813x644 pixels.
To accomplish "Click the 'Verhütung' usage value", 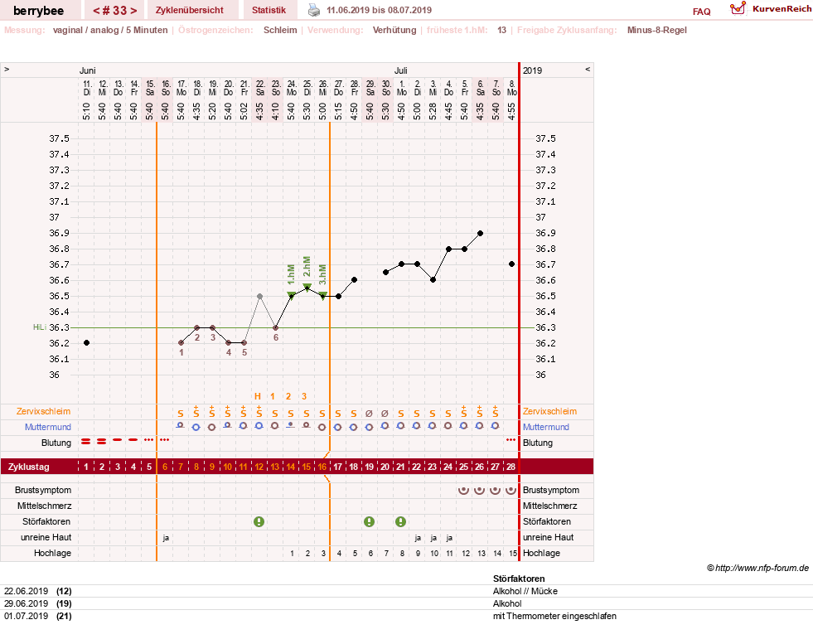I will [394, 30].
